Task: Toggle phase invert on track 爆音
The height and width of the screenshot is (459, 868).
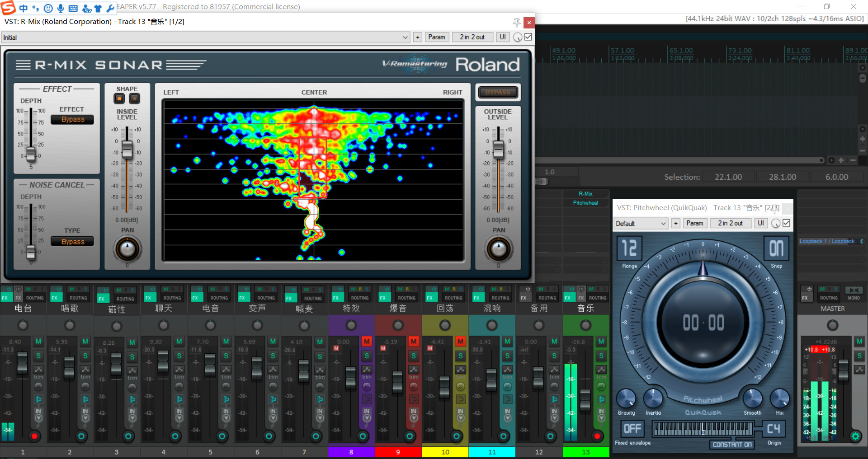Action: coord(414,387)
